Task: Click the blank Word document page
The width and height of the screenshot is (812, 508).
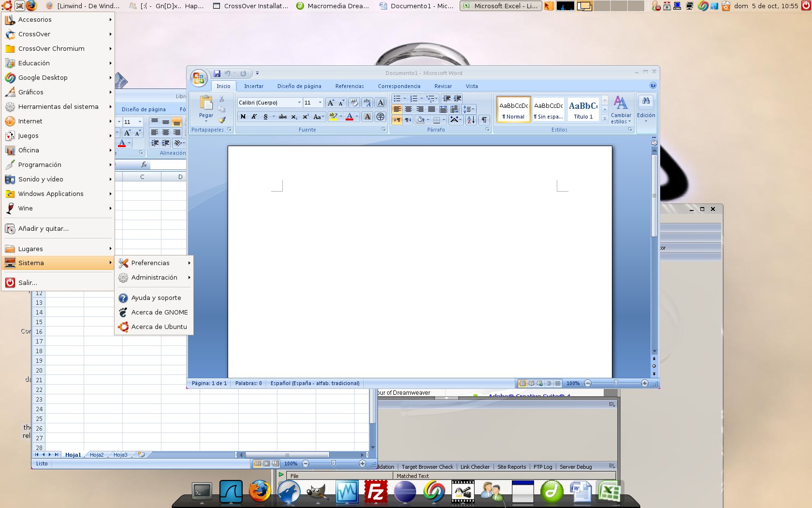Action: click(420, 262)
